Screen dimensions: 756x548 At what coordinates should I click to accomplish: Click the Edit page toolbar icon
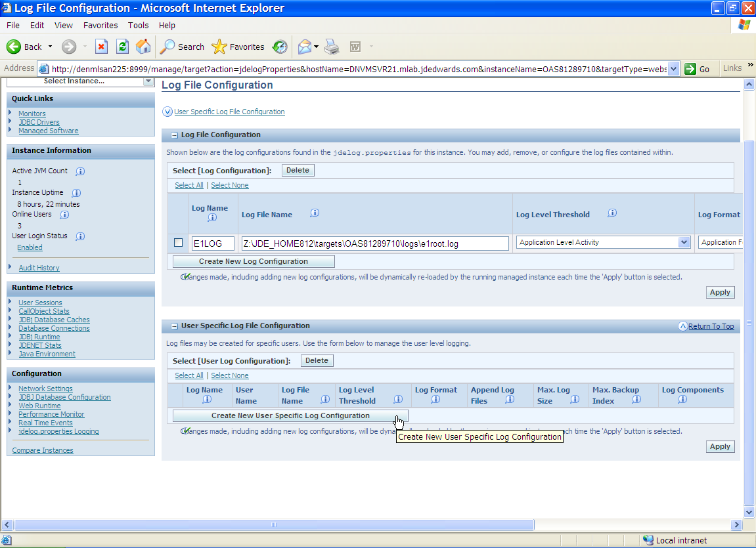pyautogui.click(x=355, y=47)
